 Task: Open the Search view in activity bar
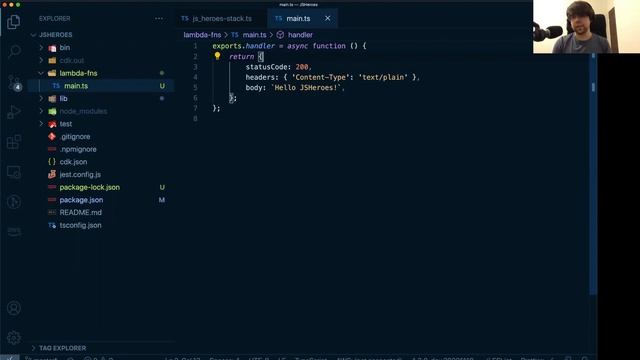pos(14,51)
